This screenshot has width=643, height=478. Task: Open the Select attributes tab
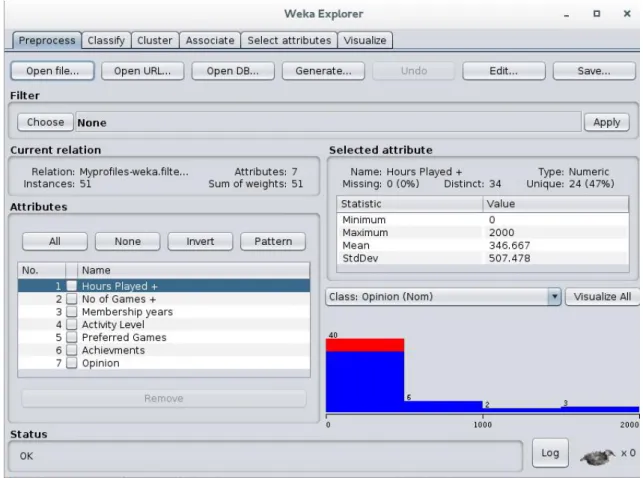289,40
